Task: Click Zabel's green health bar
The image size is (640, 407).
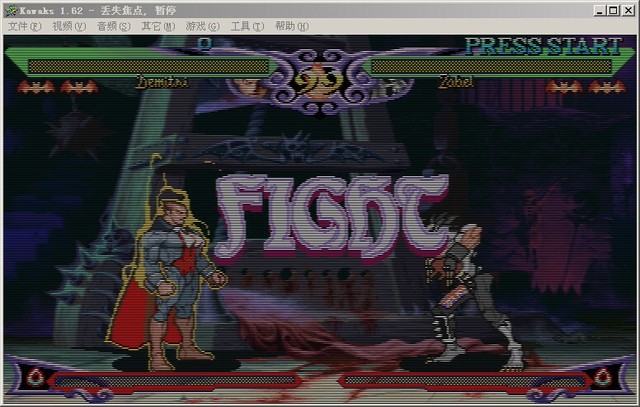Action: [x=492, y=67]
